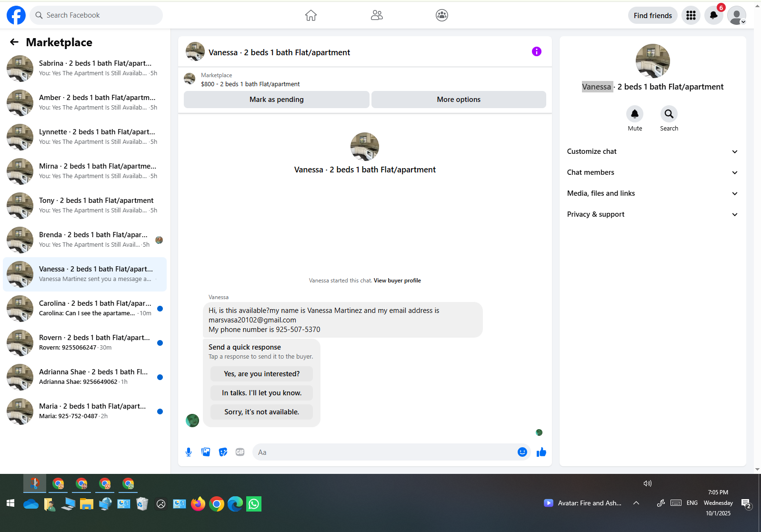The height and width of the screenshot is (532, 761).
Task: Open the Snipping Tool taskbar window
Action: (x=35, y=484)
